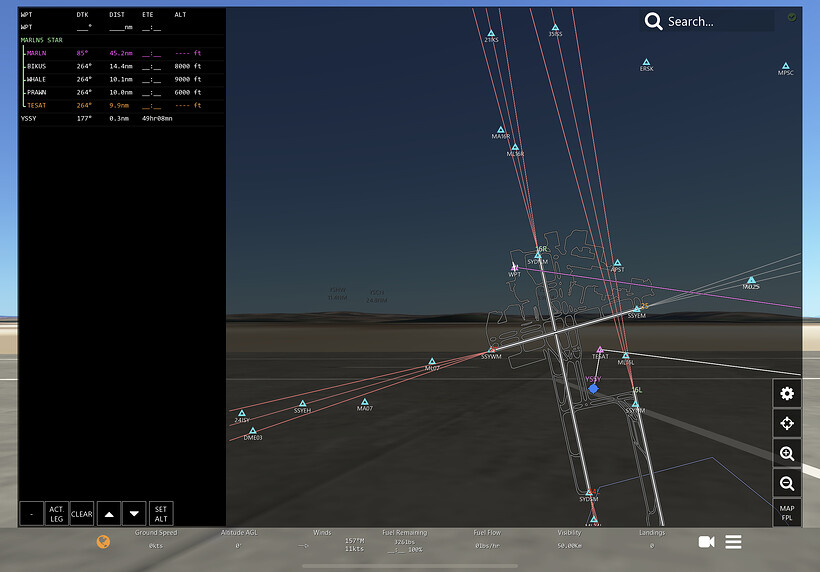Toggle the MAP FPL view button

787,513
